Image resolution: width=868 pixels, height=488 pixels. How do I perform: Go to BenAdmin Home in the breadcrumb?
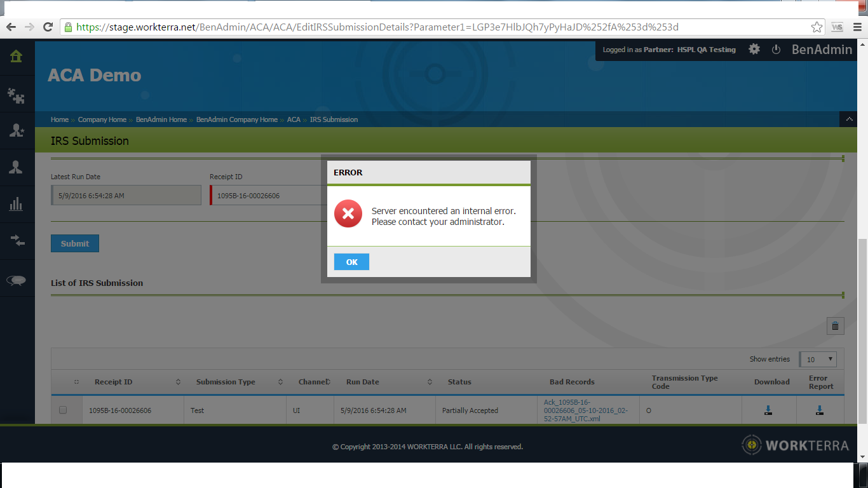[161, 119]
